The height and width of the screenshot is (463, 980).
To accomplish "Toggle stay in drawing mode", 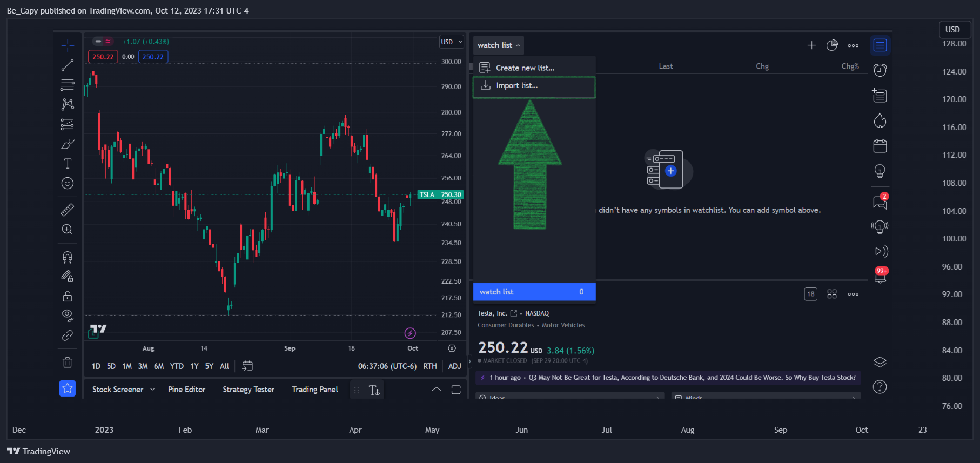I will (x=68, y=276).
